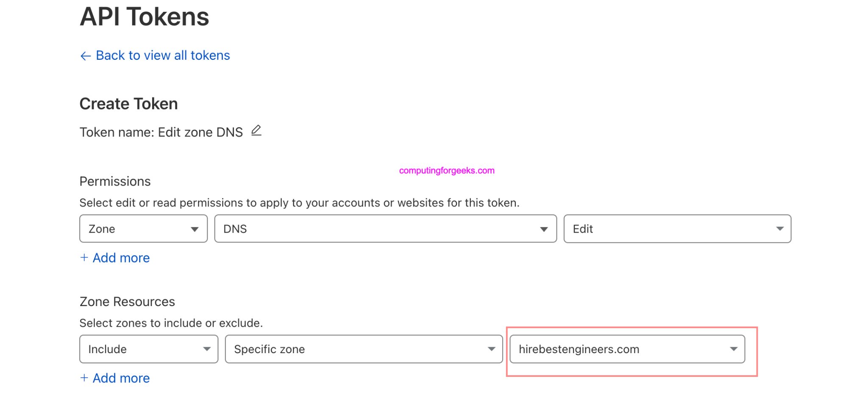868x401 pixels.
Task: Open the Zone permission type dropdown
Action: 143,228
